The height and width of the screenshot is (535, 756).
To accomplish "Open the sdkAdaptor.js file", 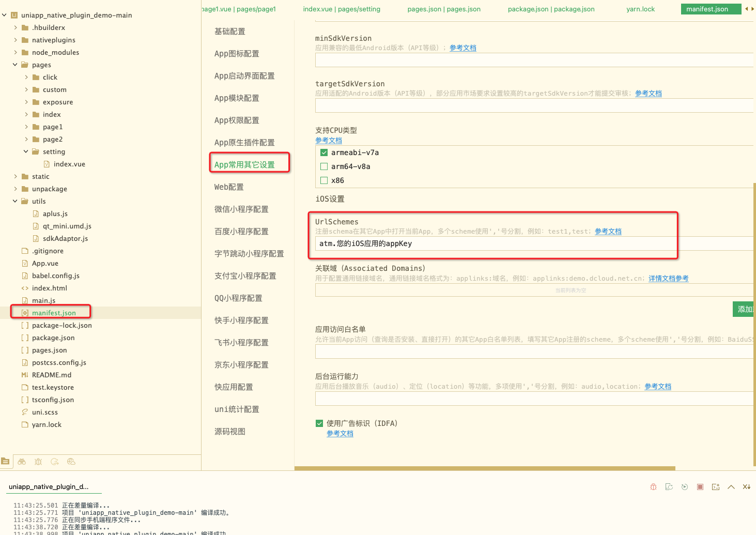I will (65, 238).
